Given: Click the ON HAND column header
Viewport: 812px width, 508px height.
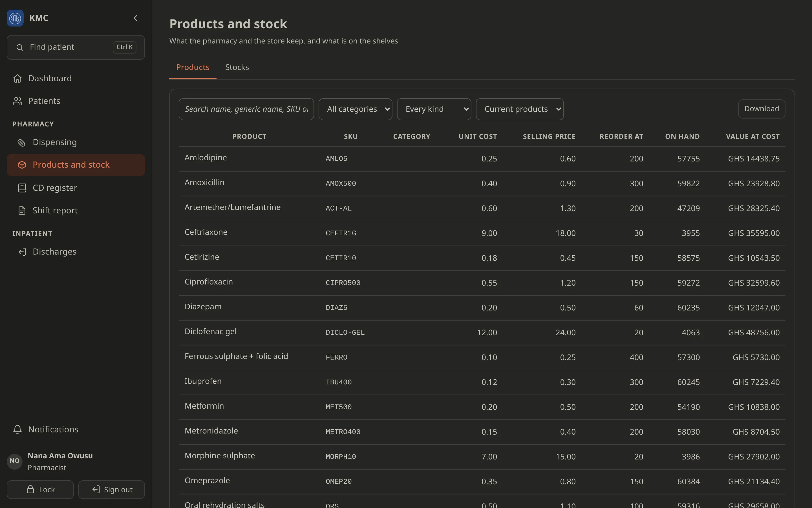Looking at the screenshot, I should click(x=683, y=136).
